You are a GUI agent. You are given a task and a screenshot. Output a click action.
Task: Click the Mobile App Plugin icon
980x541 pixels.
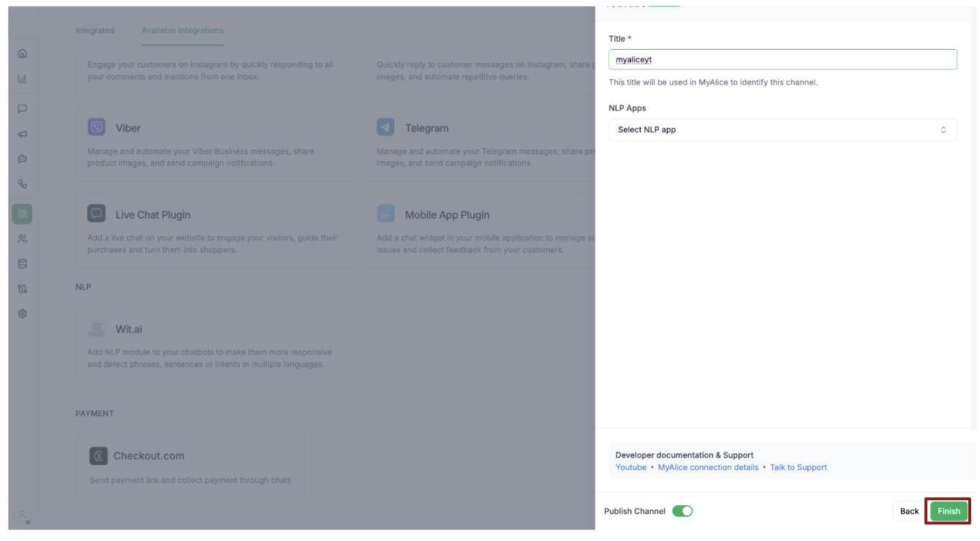(385, 213)
